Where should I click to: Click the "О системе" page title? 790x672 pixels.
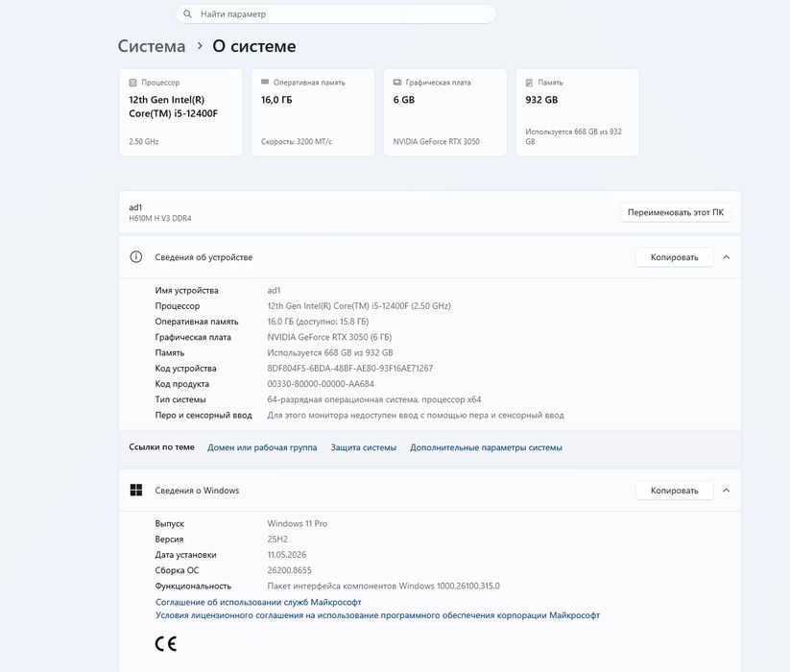254,46
